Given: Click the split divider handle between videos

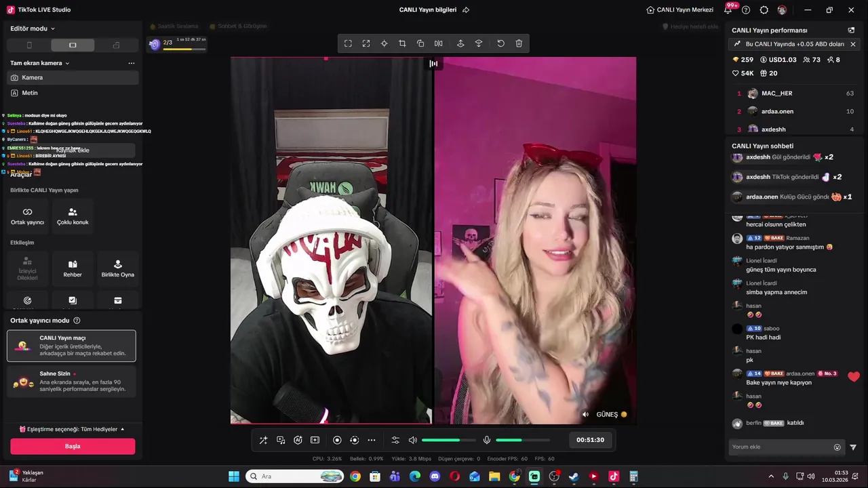Looking at the screenshot, I should (433, 64).
